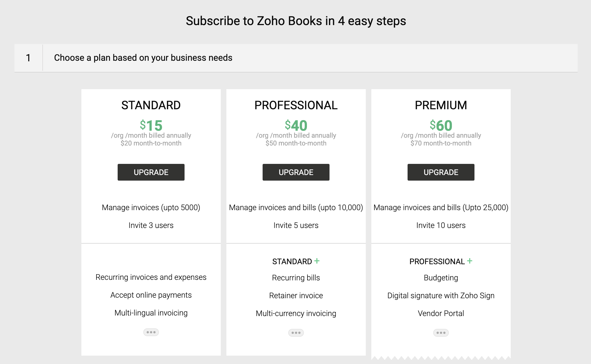Click the green plus beside STANDARD

(x=317, y=261)
